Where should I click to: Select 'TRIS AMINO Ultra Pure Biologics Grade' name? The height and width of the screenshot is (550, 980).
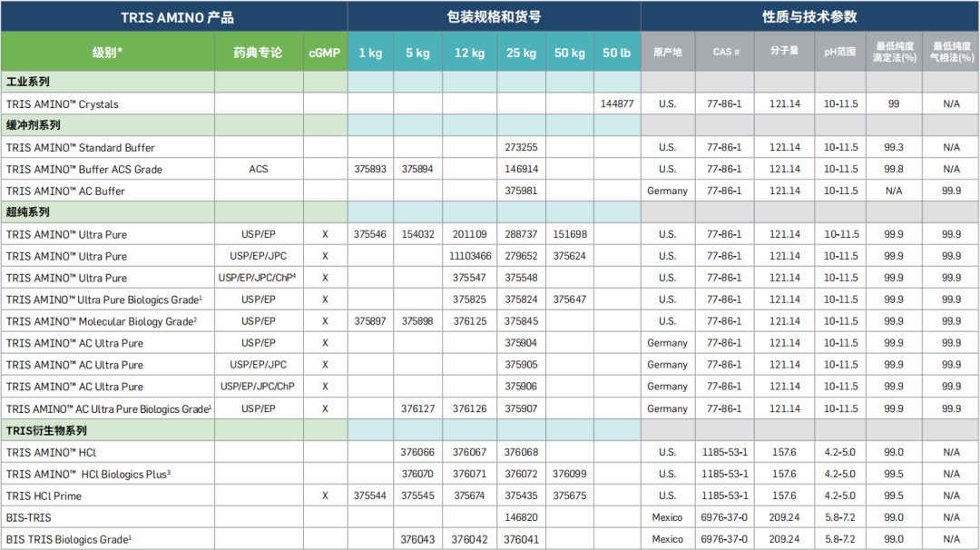(x=103, y=300)
